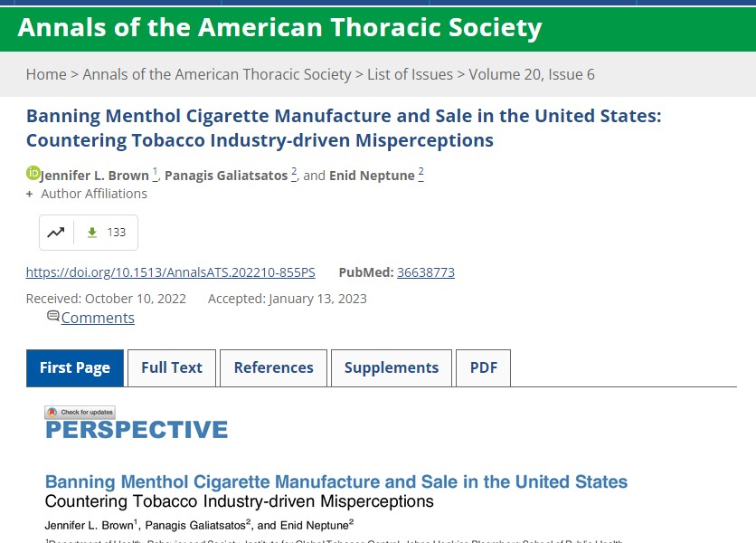Expand the Author Affiliations section
Screen dimensions: 756x543
coord(95,193)
